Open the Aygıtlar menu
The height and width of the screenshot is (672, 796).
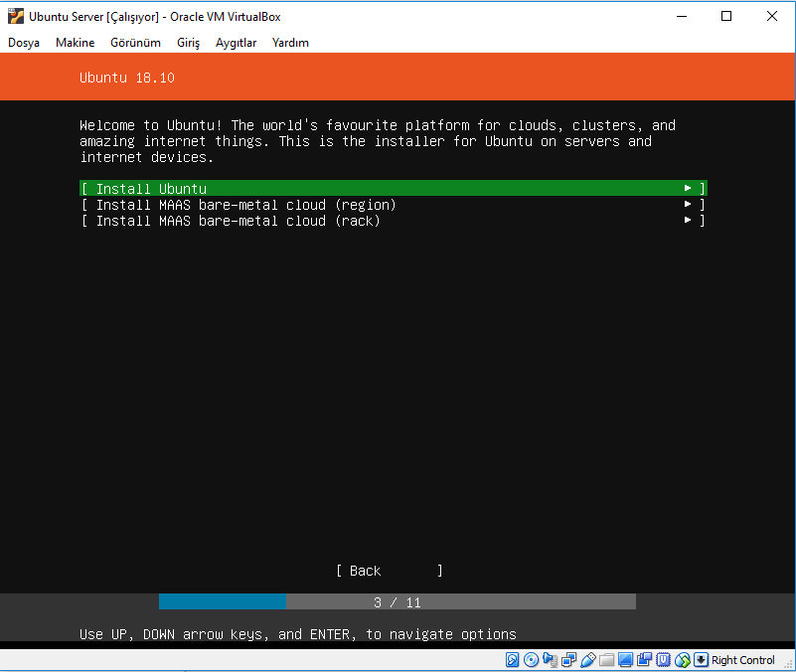pos(237,43)
